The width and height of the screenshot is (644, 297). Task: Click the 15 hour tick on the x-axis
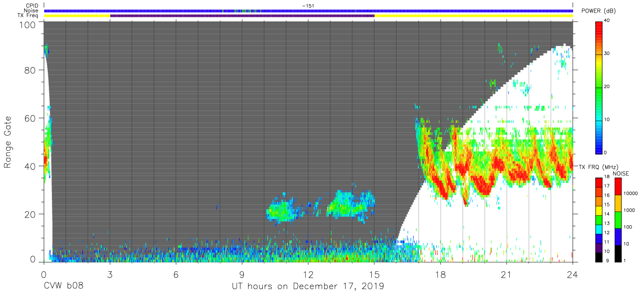click(374, 274)
